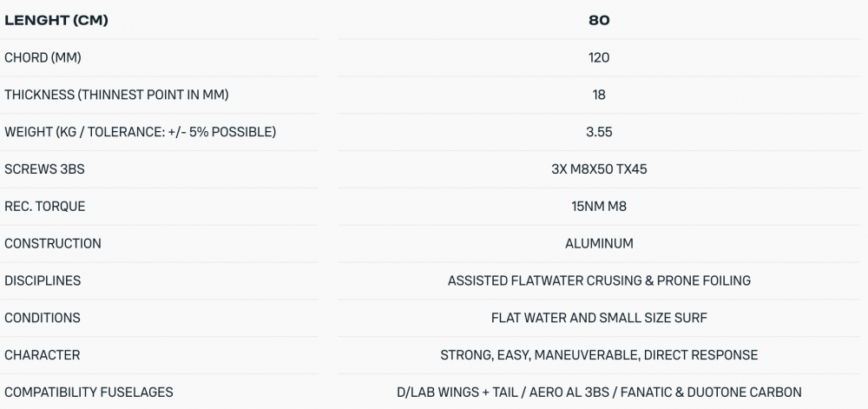
Task: Click the DISCIPLINES row label
Action: point(43,280)
